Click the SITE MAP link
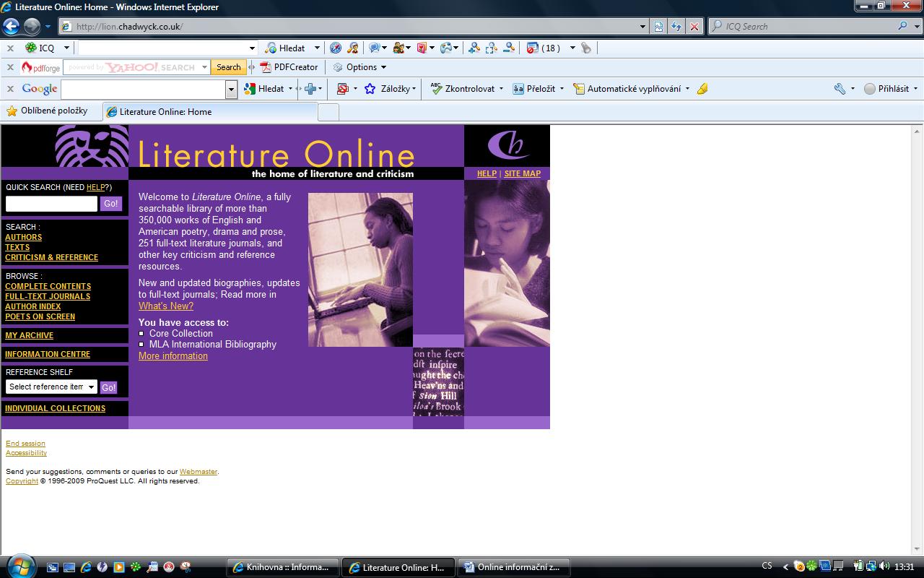 [522, 173]
